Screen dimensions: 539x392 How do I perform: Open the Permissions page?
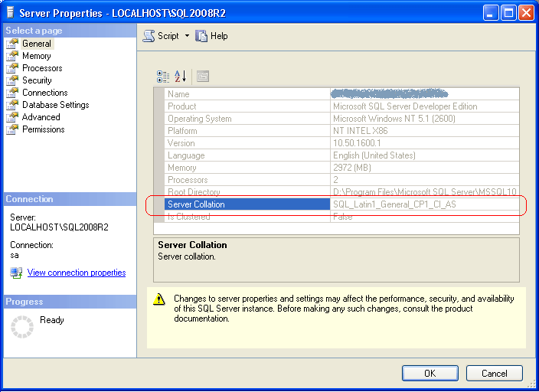click(x=44, y=129)
